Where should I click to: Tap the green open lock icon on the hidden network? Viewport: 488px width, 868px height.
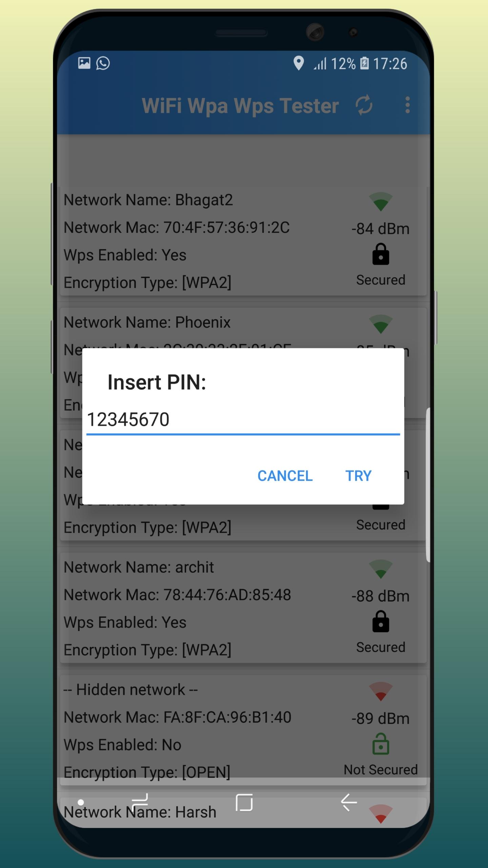[381, 744]
